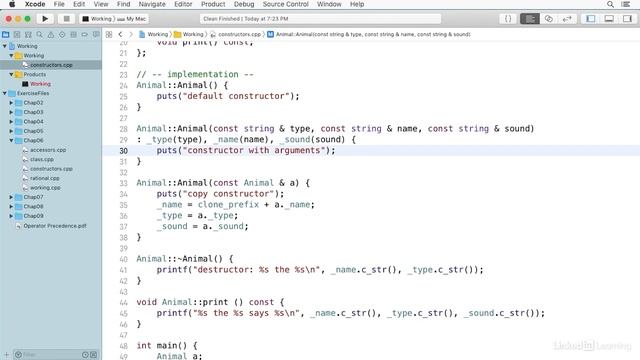Select the Working product item
Viewport: 640px width, 360px height.
tap(40, 84)
